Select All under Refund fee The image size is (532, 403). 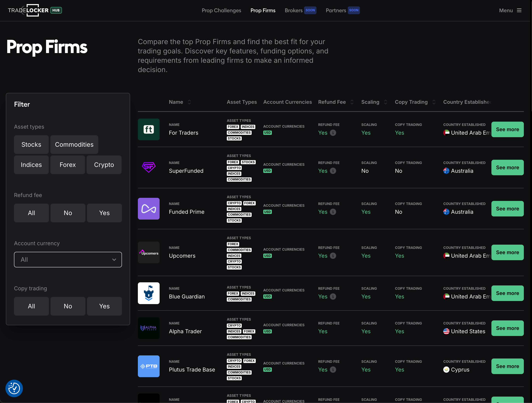point(31,213)
